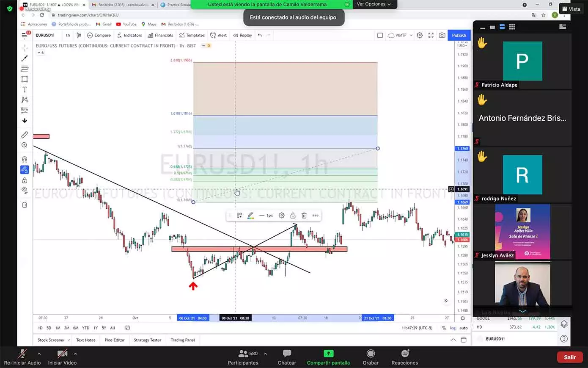Expand the Participantes options caret
Screen dimensions: 588x368
tap(265, 354)
